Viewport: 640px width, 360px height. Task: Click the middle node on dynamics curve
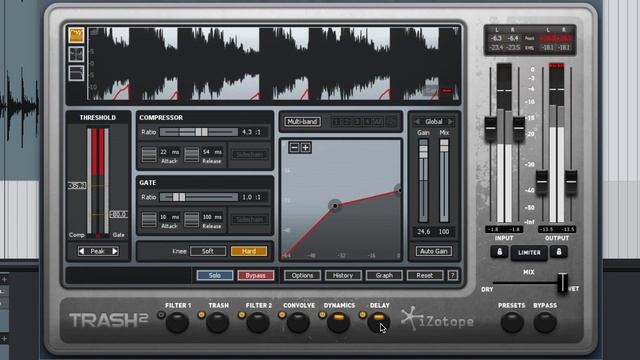click(335, 206)
